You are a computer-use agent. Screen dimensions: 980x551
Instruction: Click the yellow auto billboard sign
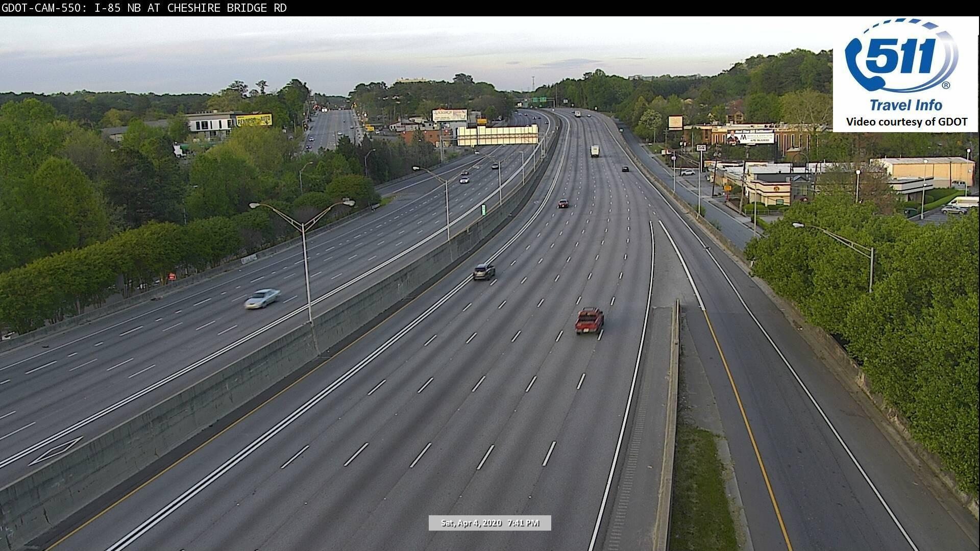254,120
